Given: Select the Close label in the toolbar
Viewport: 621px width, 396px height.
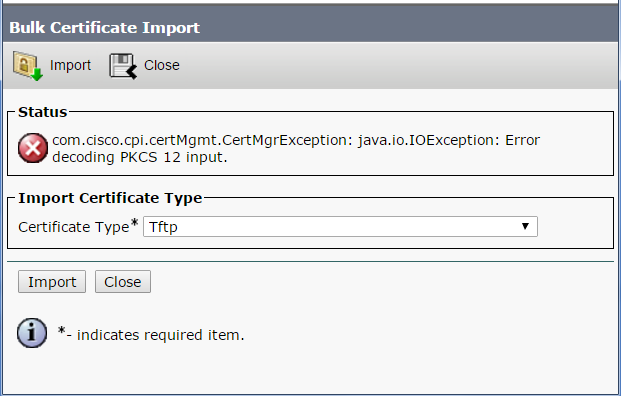Looking at the screenshot, I should [x=162, y=65].
